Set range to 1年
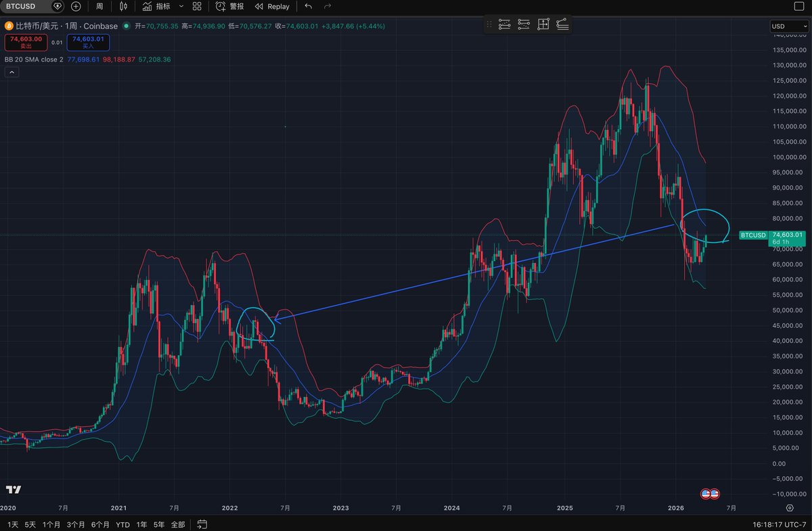The image size is (812, 531). (x=142, y=524)
